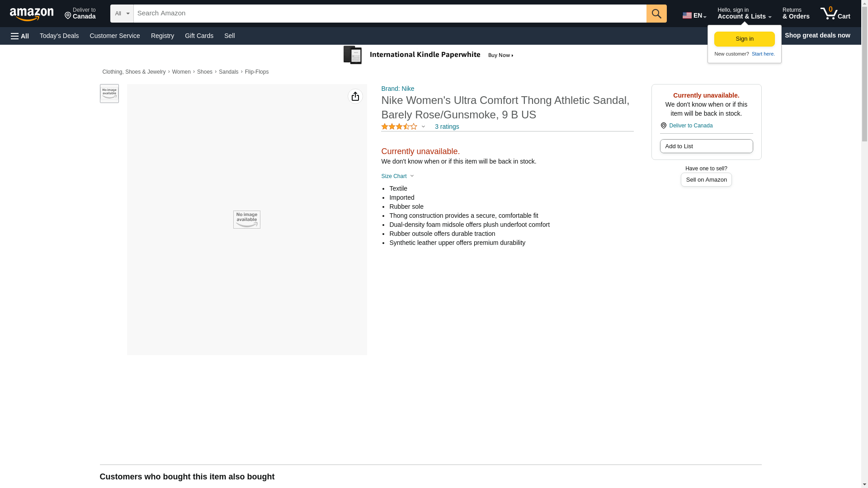Focus the Search Amazon input field
868x488 pixels.
[389, 14]
